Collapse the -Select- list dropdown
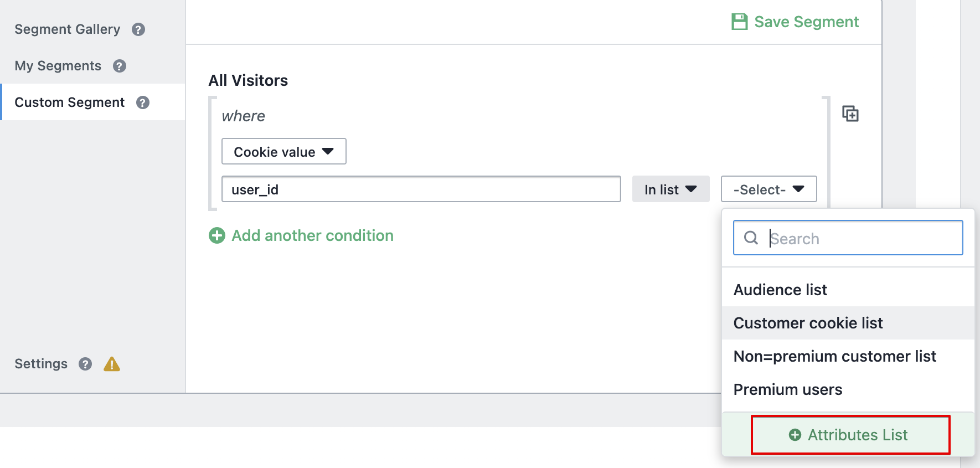Screen dimensions: 980x468 [x=769, y=189]
